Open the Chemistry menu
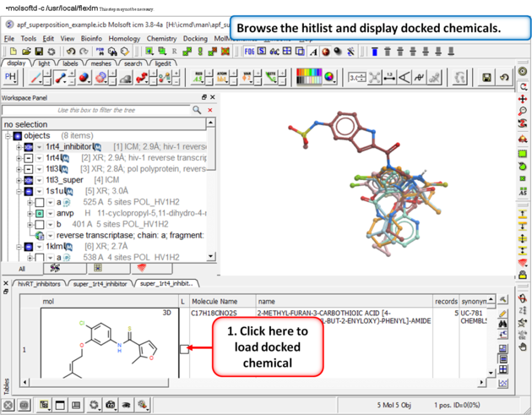This screenshot has width=532, height=415. [161, 38]
